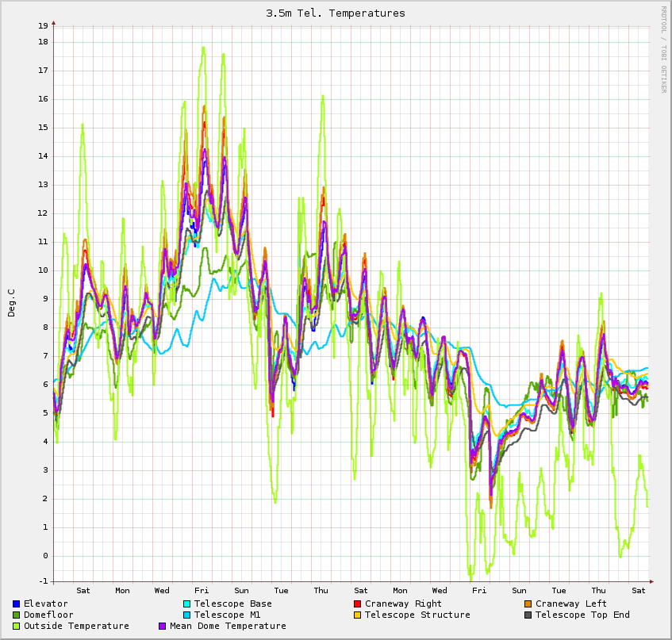
Task: Click the chart title '3.5m Tel. Temperatures'
Action: (336, 13)
